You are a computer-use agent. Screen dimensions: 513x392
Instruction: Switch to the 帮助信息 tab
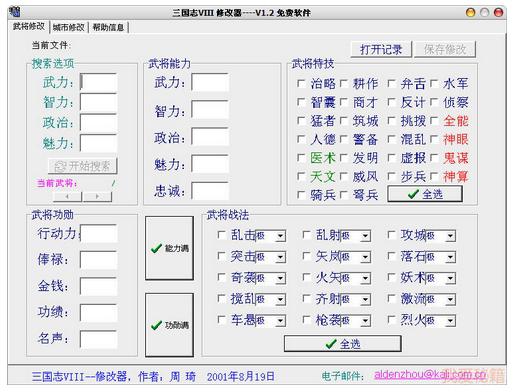point(108,27)
